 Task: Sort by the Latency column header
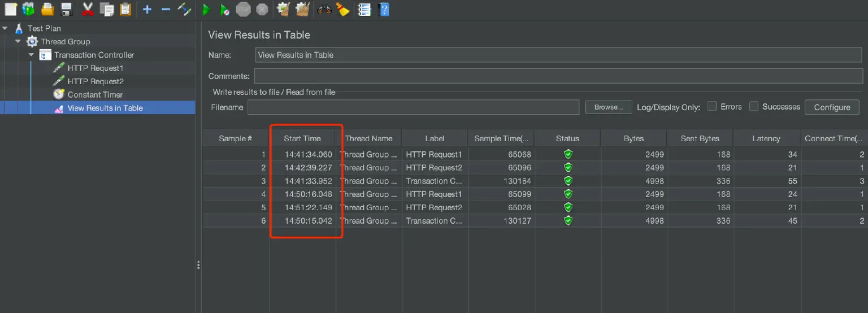[766, 138]
